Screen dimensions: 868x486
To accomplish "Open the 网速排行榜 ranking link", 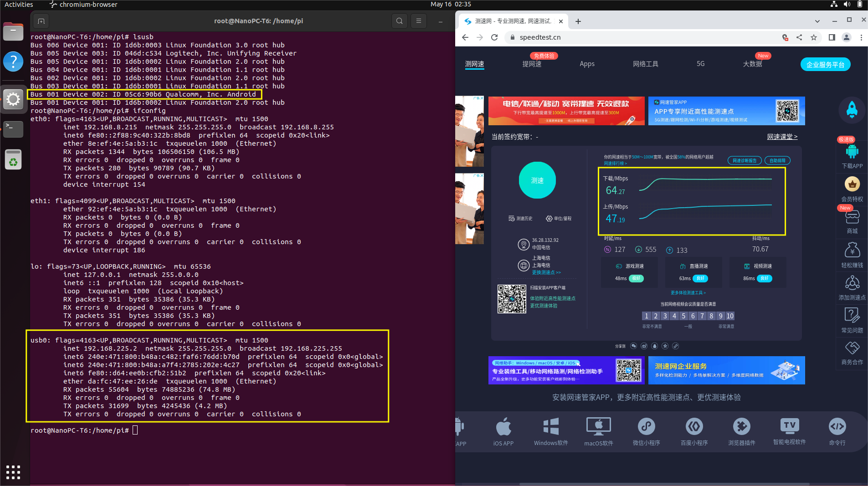I will pyautogui.click(x=615, y=164).
